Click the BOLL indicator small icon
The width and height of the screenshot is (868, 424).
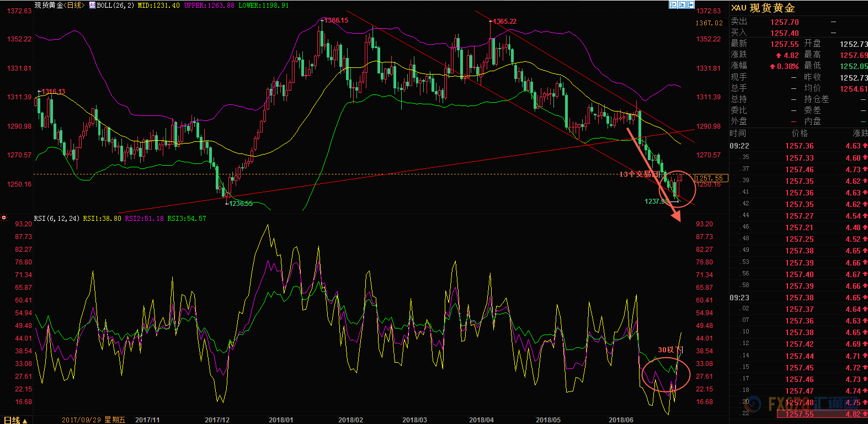(92, 5)
